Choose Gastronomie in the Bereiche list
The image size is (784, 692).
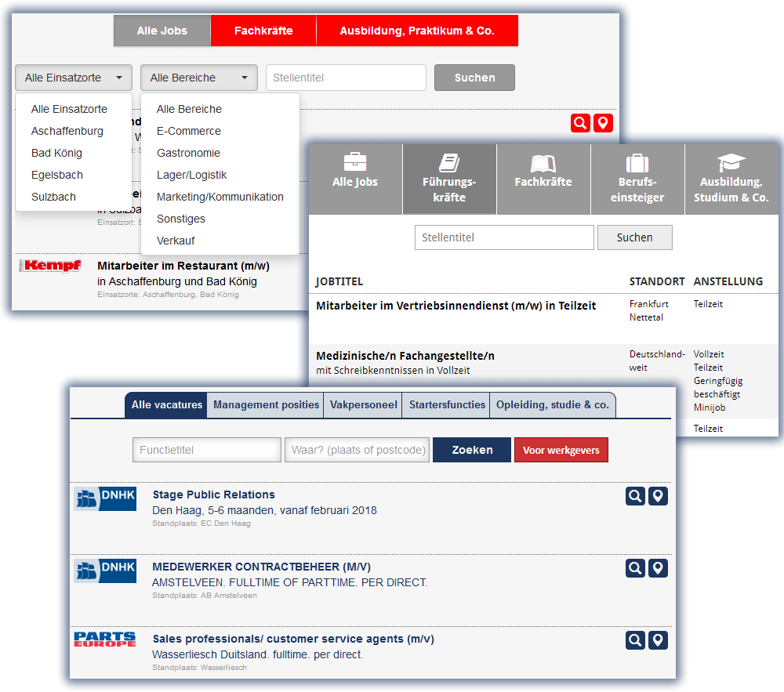click(188, 153)
